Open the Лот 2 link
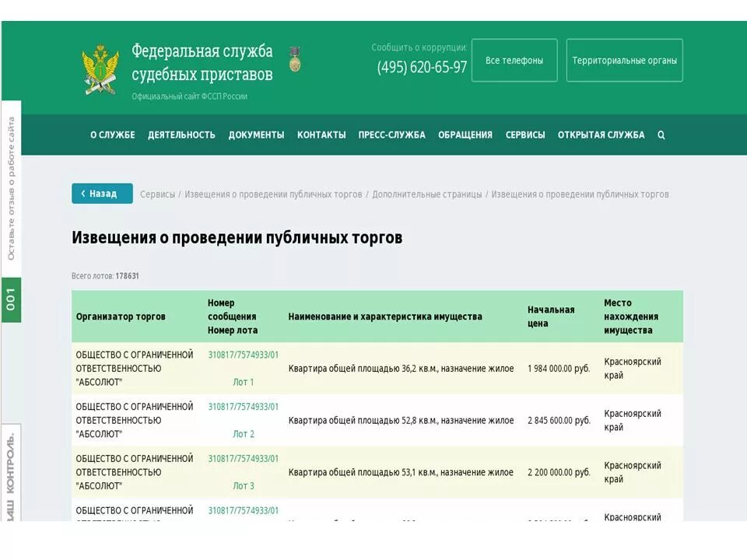This screenshot has height=560, width=747. [x=244, y=433]
